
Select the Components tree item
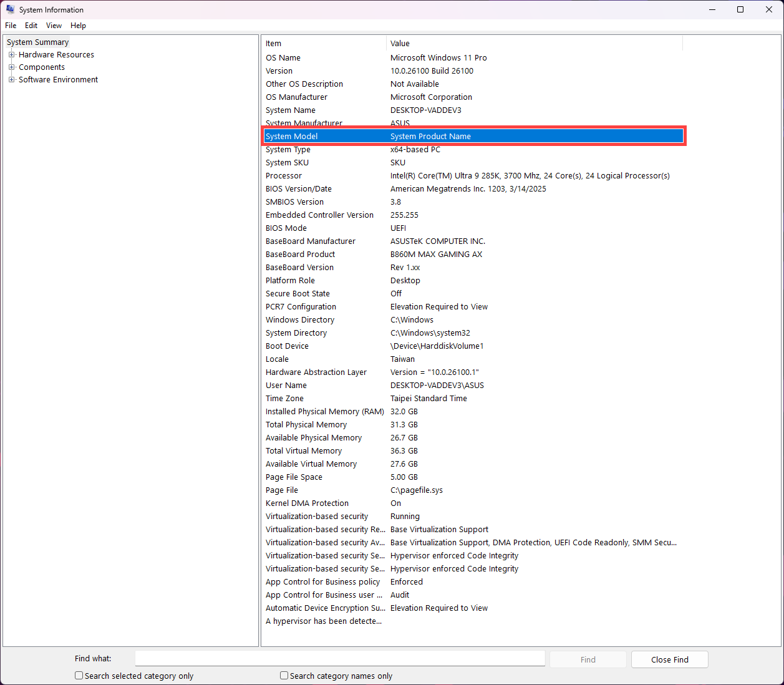point(42,67)
